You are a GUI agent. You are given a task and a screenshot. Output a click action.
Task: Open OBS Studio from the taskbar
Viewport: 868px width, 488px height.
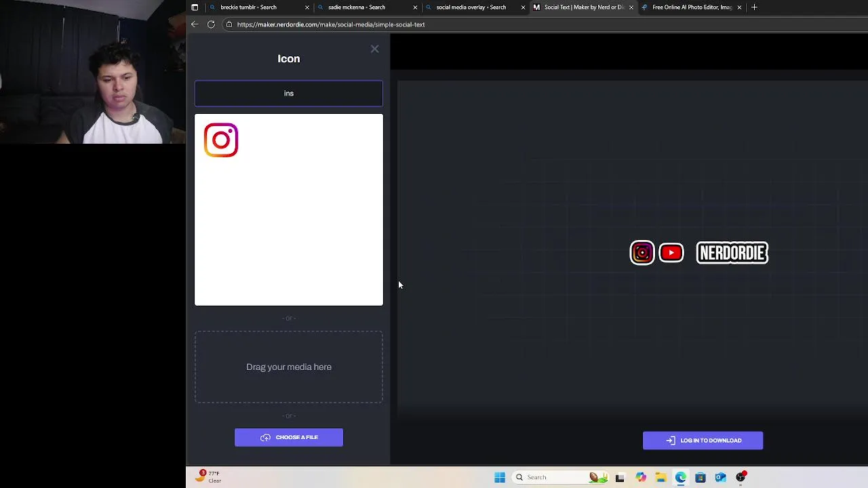pyautogui.click(x=741, y=477)
